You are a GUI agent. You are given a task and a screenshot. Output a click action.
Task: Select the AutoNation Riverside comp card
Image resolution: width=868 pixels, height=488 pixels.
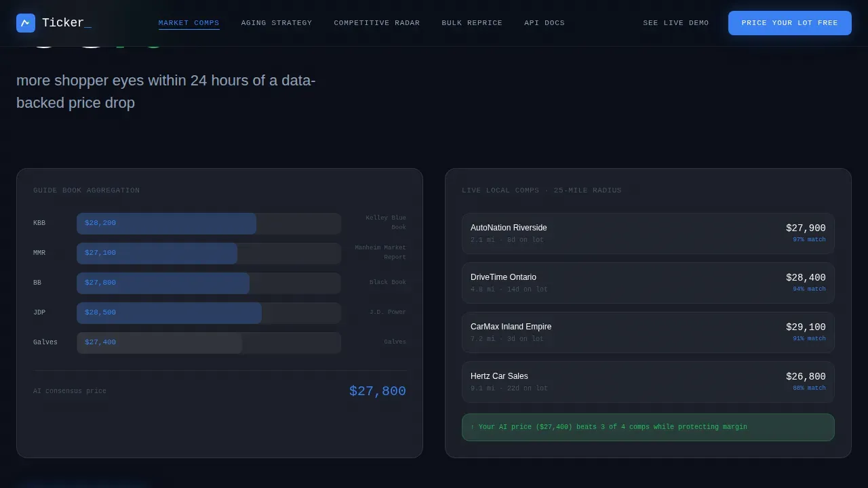coord(648,234)
